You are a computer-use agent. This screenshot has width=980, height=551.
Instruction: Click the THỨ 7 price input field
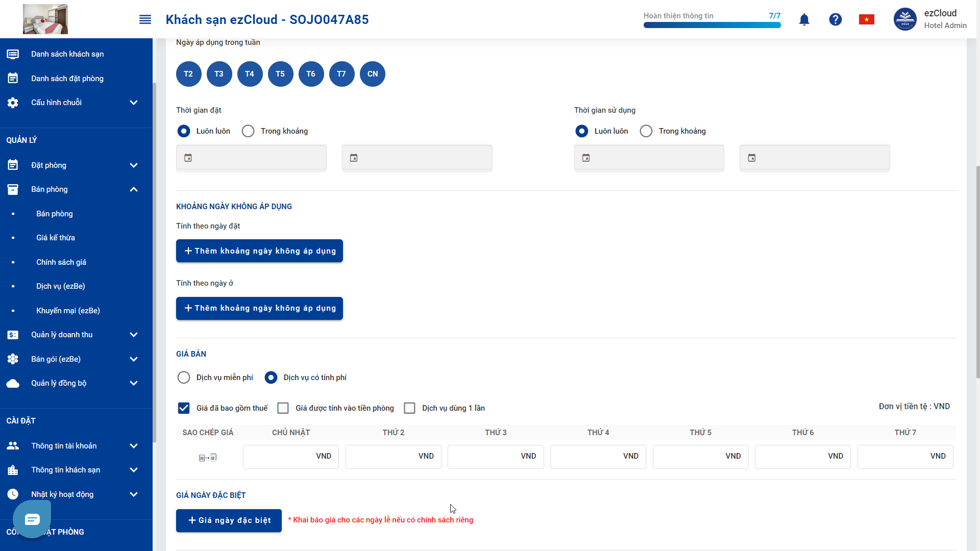pyautogui.click(x=905, y=457)
